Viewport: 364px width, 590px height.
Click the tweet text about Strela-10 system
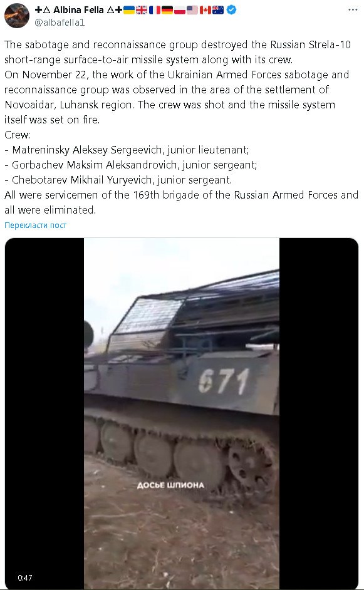point(178,52)
